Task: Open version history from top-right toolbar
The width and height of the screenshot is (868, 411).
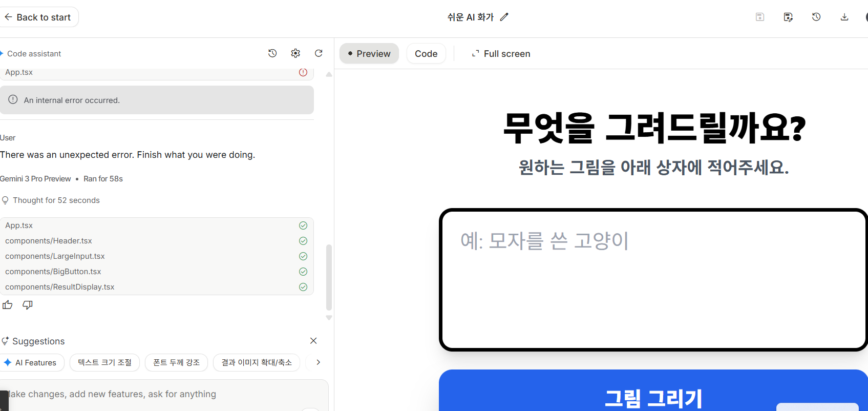Action: (x=816, y=17)
